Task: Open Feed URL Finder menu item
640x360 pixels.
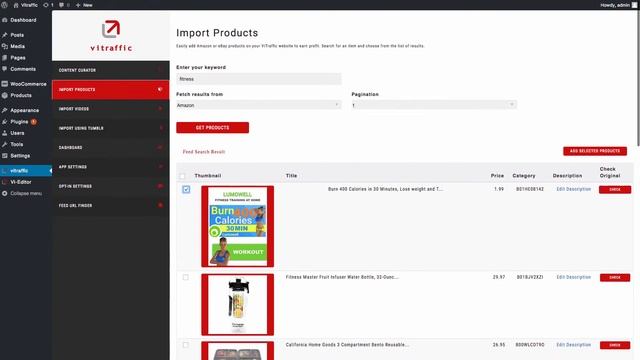Action: tap(111, 205)
